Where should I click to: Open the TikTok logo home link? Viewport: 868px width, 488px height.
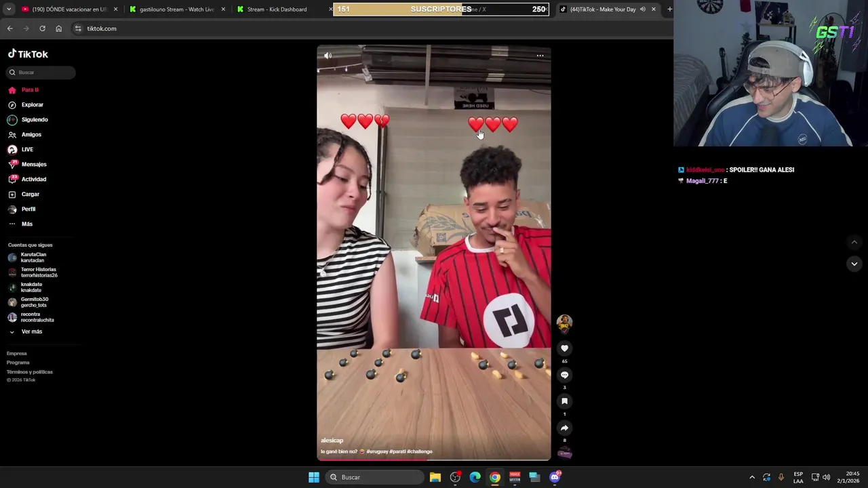pyautogui.click(x=28, y=54)
